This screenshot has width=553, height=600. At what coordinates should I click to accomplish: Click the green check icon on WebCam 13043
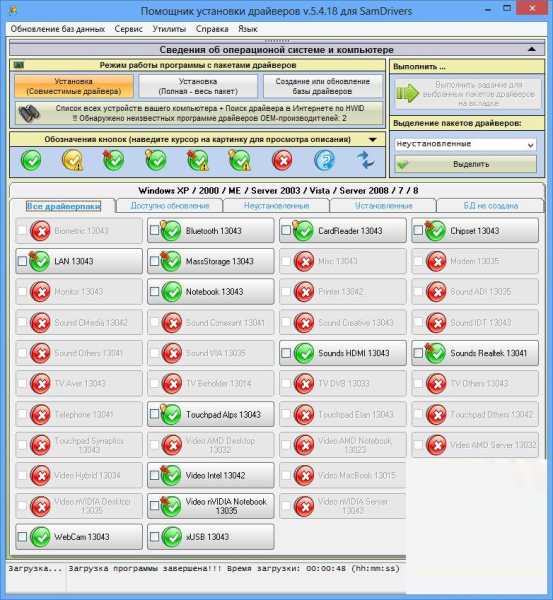point(40,537)
